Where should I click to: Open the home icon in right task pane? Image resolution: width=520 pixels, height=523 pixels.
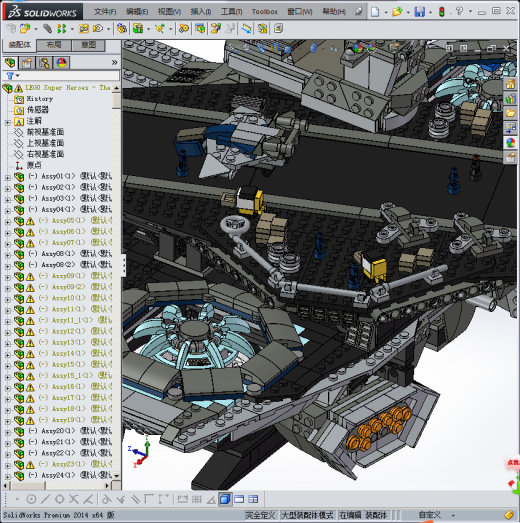coord(510,84)
